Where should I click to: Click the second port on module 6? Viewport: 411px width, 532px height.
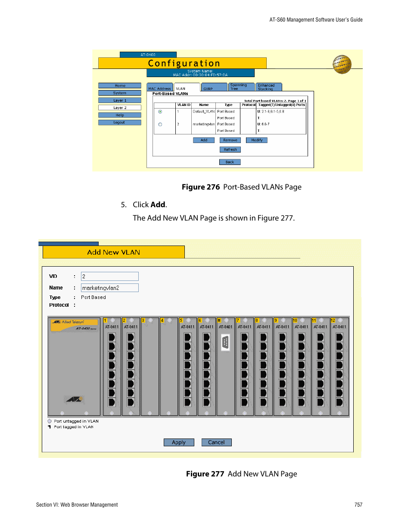pos(206,346)
